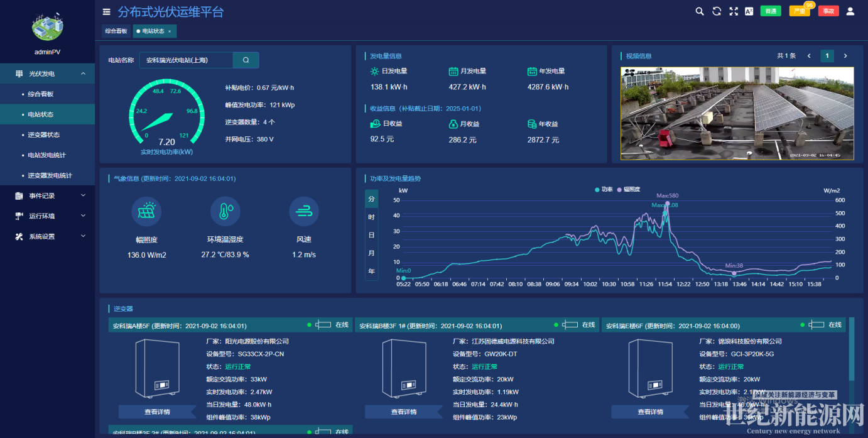
Task: Click the 安科瑞A楼5F inverter image
Action: [158, 368]
